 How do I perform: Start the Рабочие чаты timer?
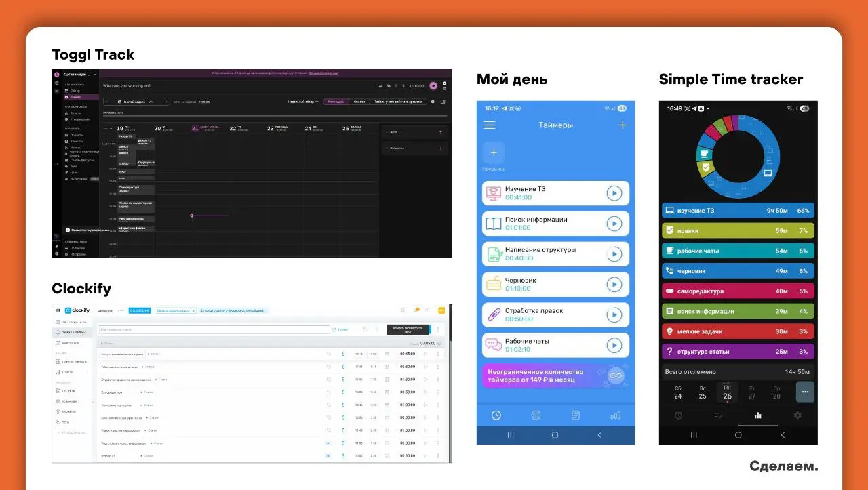614,346
